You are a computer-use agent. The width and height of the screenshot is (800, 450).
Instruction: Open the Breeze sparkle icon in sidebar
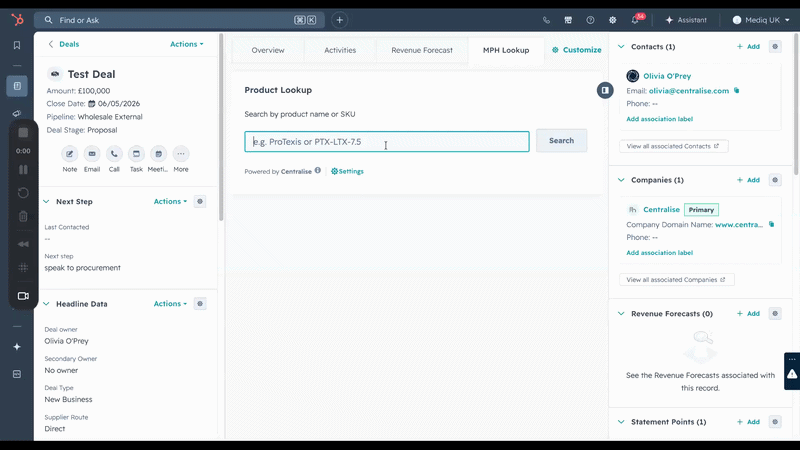pyautogui.click(x=17, y=347)
